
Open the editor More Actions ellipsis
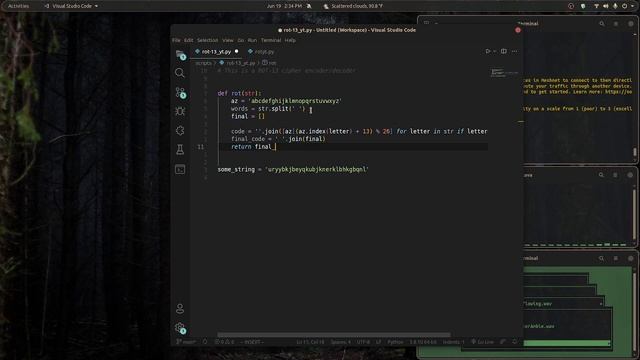point(515,51)
